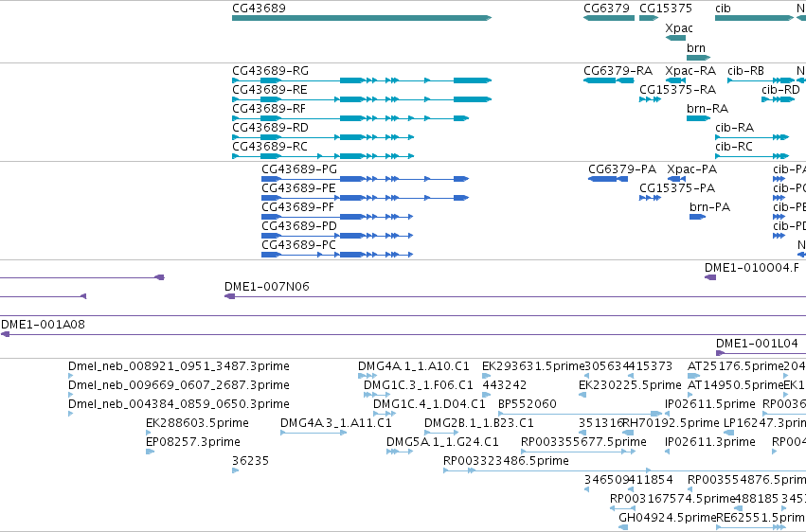Click the CG6379-PA protein label
This screenshot has height=532, width=806.
(x=622, y=169)
